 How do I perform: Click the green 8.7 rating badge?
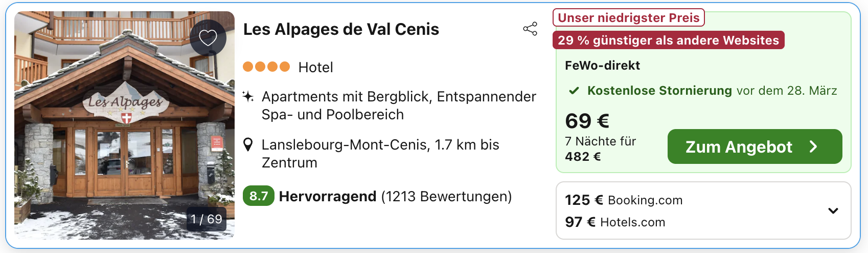coord(259,196)
